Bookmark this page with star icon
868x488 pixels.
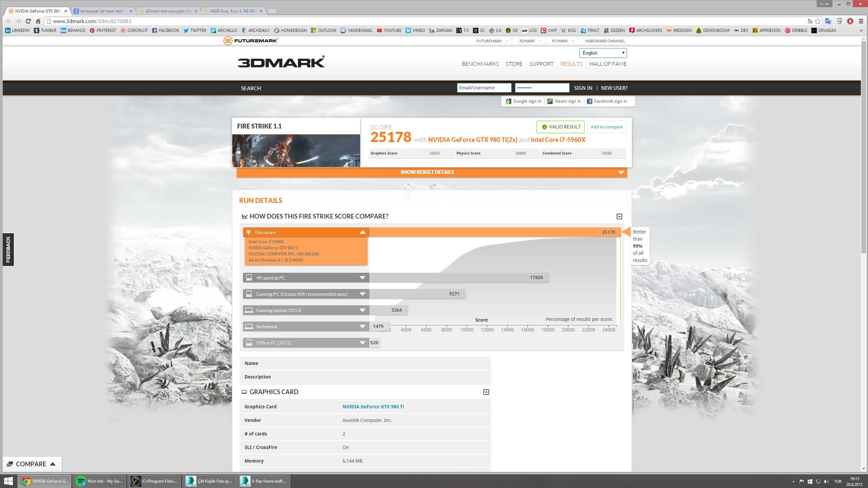pos(818,21)
